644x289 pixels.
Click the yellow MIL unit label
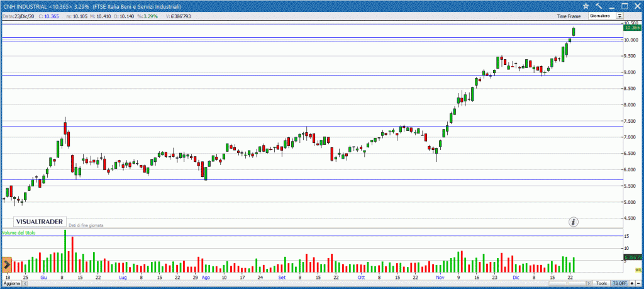(x=638, y=269)
